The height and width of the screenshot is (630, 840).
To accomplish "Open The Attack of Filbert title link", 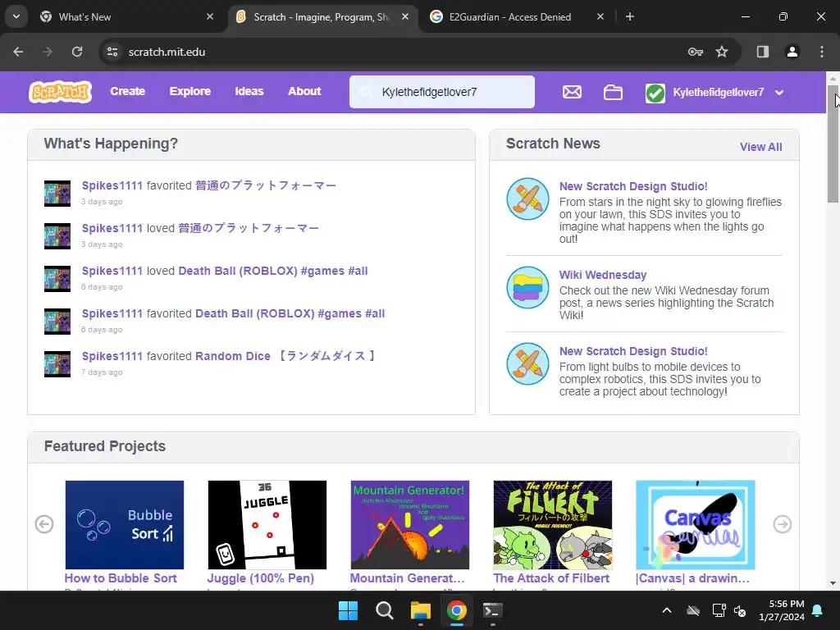I will [551, 578].
